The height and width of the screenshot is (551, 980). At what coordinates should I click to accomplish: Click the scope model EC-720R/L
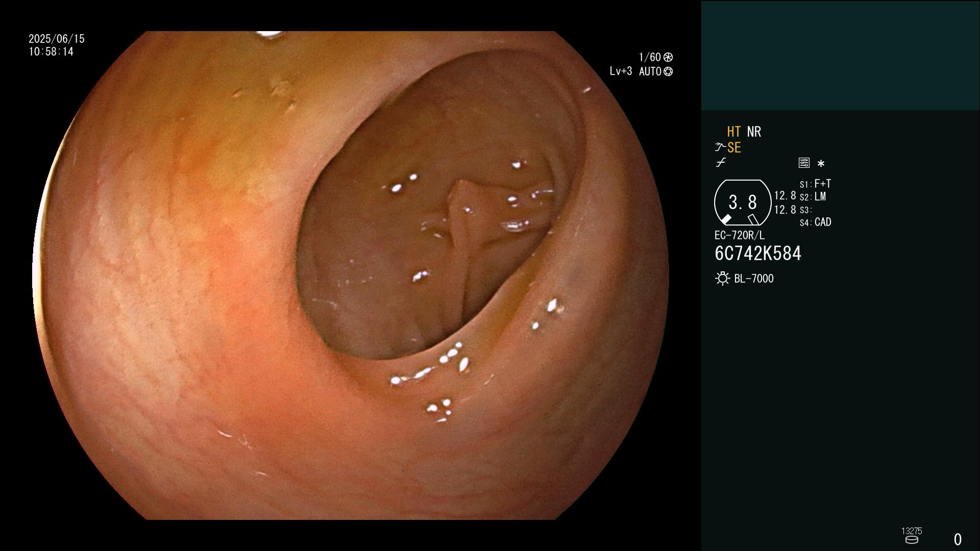pyautogui.click(x=740, y=235)
